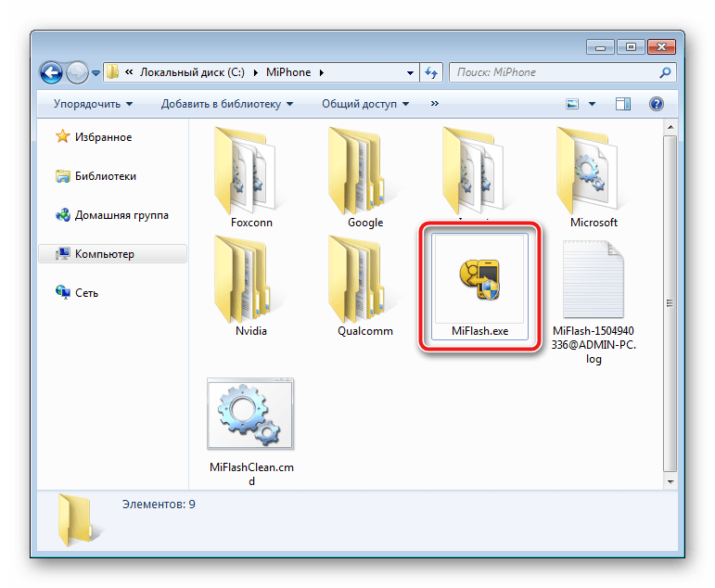The height and width of the screenshot is (588, 715).
Task: Minimize the Explorer window
Action: coord(601,47)
